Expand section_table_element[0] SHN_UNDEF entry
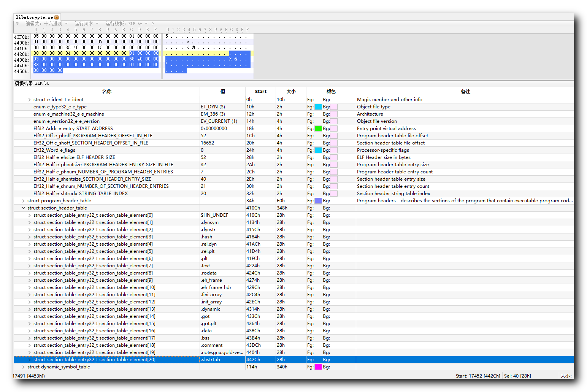Viewport: 587px width, 392px height. click(x=29, y=215)
